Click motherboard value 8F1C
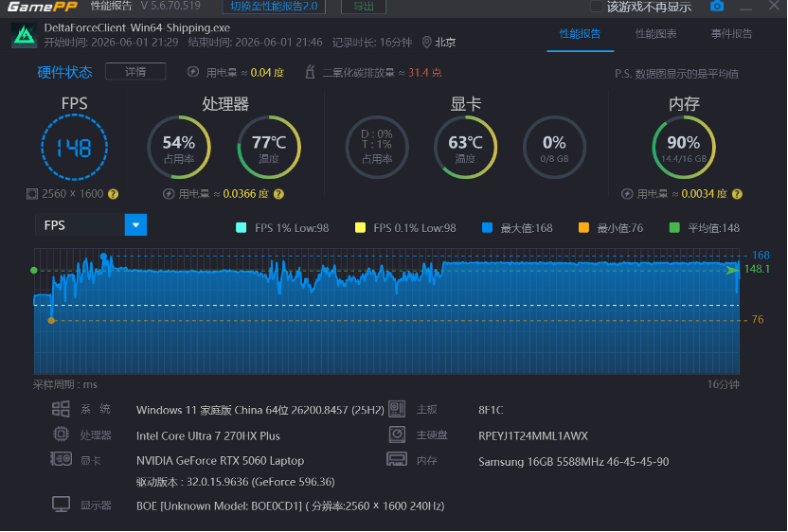This screenshot has width=788, height=532. [x=491, y=410]
